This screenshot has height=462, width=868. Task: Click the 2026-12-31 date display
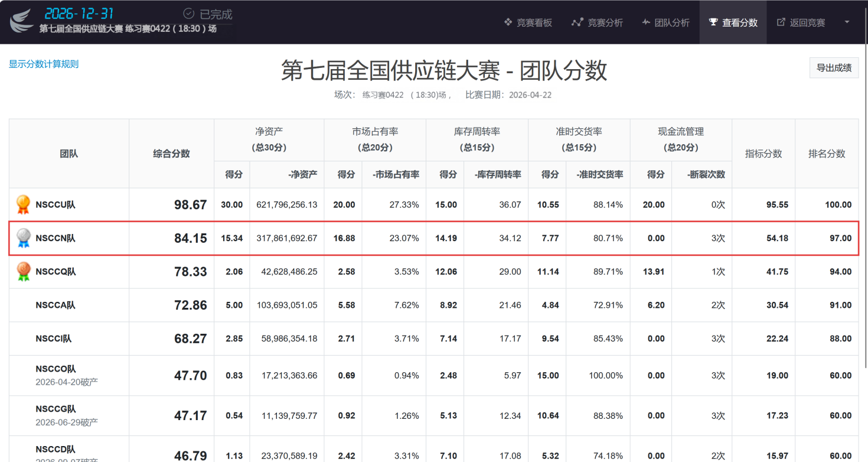point(79,13)
